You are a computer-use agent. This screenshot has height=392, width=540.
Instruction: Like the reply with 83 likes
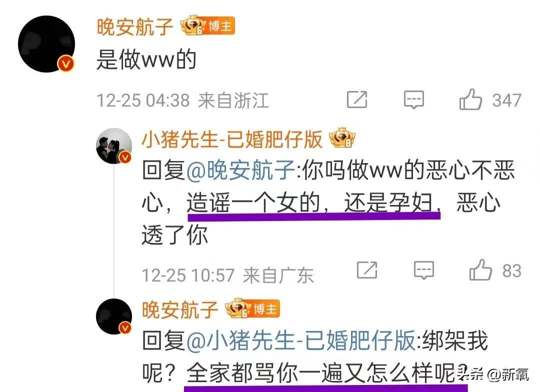coord(480,270)
